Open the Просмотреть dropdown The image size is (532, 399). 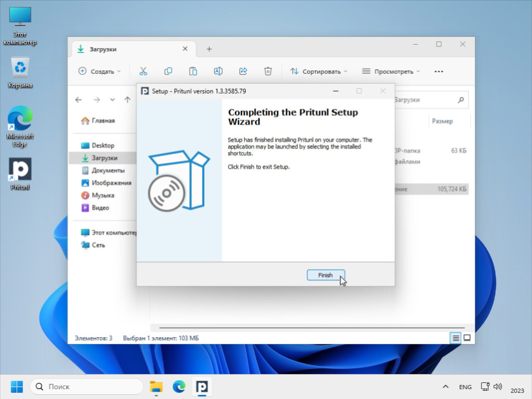pyautogui.click(x=391, y=71)
